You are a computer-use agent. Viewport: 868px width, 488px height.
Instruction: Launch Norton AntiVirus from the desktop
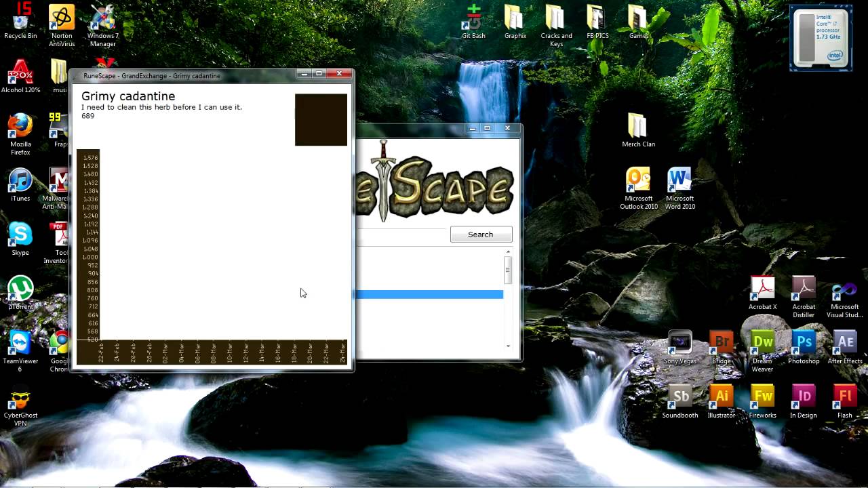click(62, 25)
